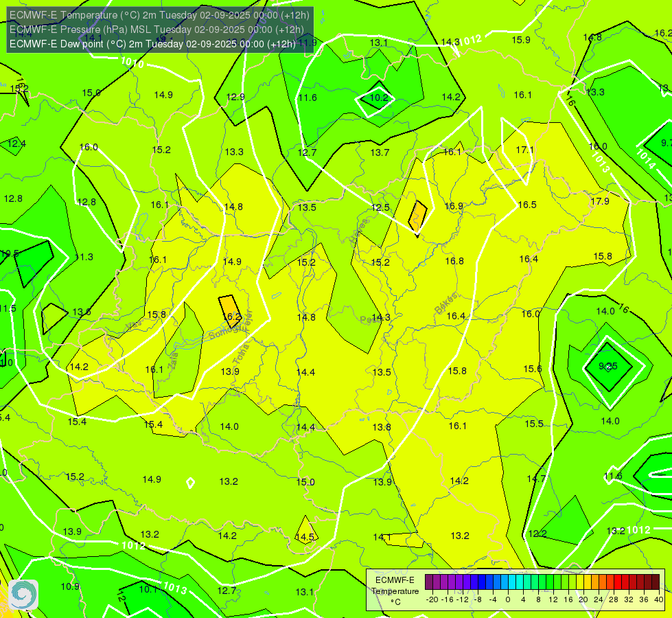Click the 12.5 temperature value
This screenshot has height=618, width=672.
pyautogui.click(x=380, y=207)
